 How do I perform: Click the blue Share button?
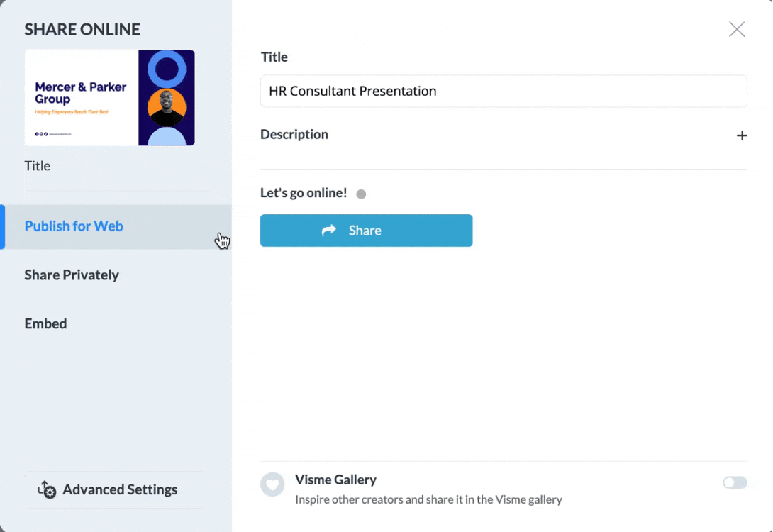pyautogui.click(x=366, y=231)
